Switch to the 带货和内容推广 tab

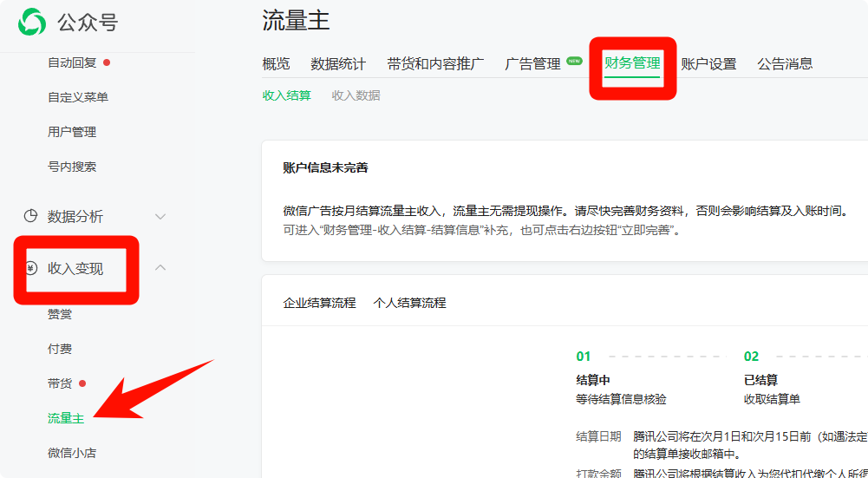[435, 63]
